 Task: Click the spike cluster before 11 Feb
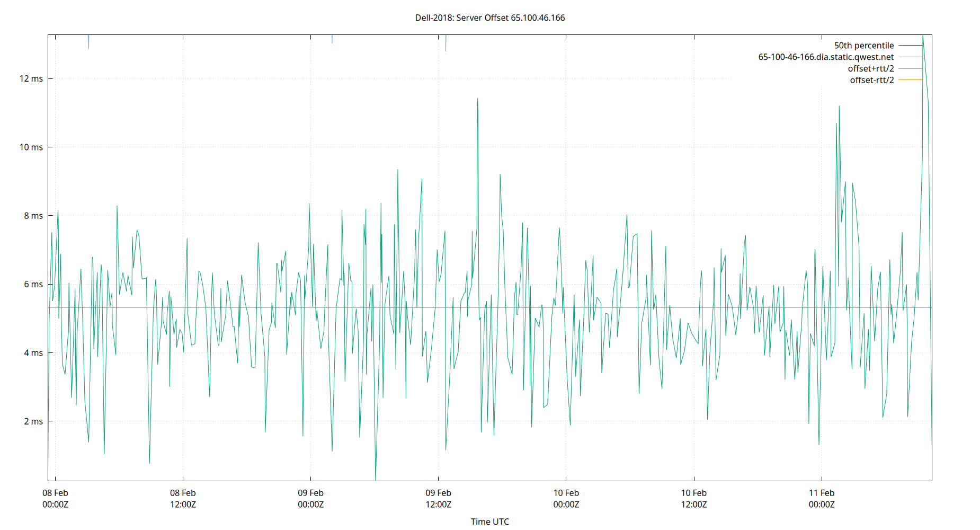(840, 109)
